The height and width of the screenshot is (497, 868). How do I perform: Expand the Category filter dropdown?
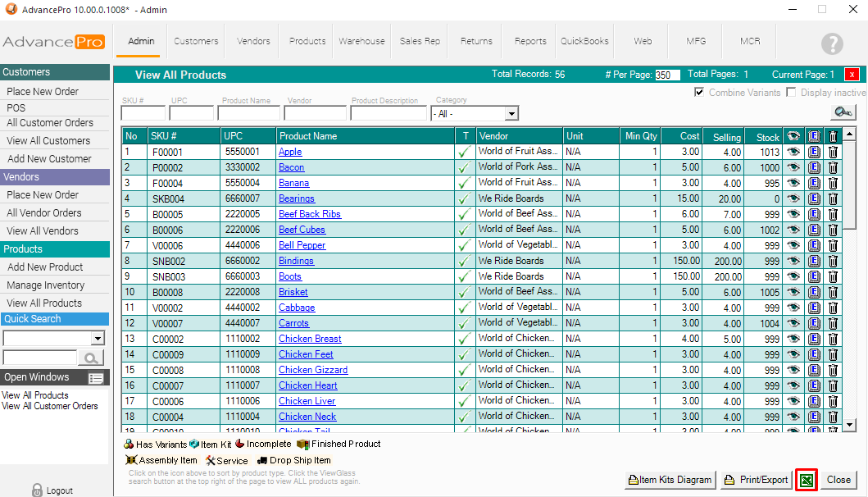pos(511,114)
